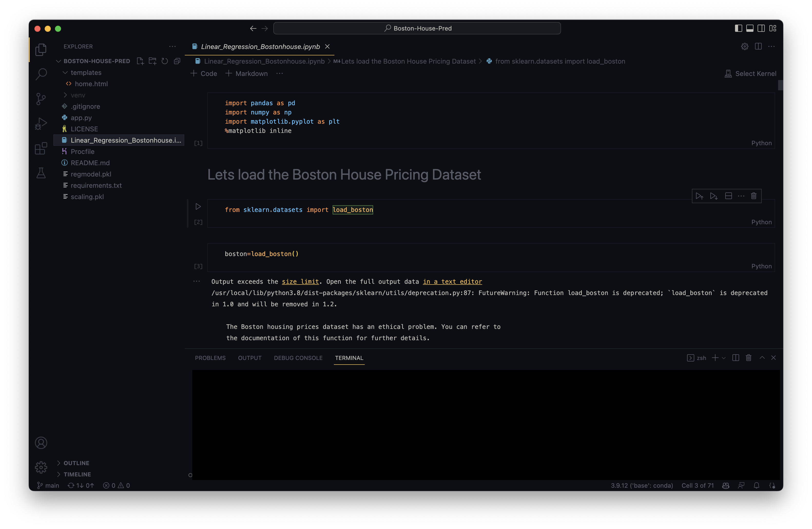Toggle the secondary sidebar
This screenshot has height=529, width=812.
(761, 28)
